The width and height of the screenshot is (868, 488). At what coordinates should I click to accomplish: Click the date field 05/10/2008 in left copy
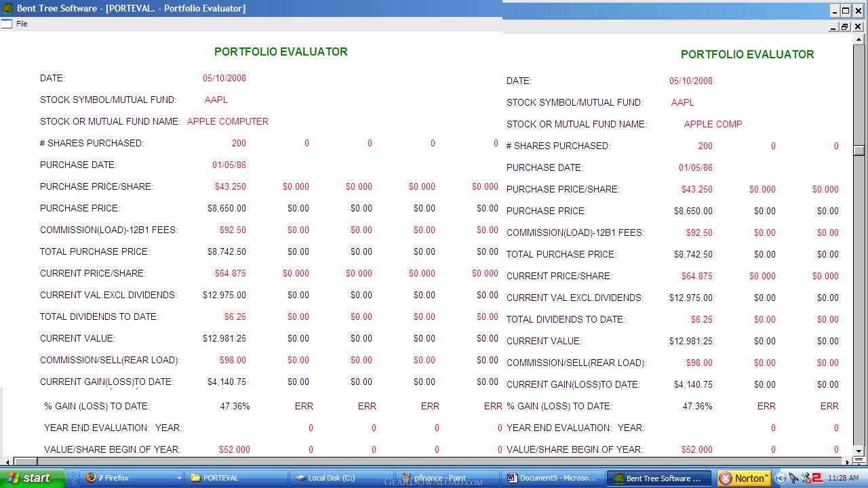pos(224,78)
